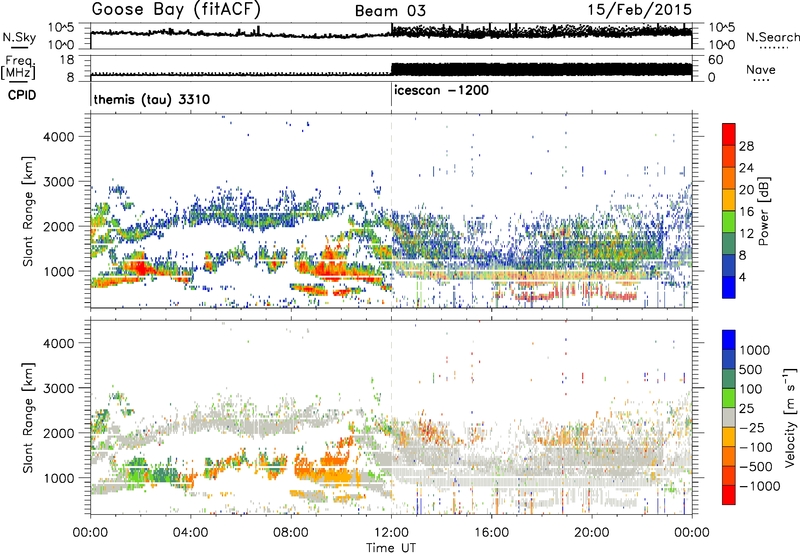The width and height of the screenshot is (800, 554).
Task: Click the velocity panel 'Slant Range [km]' axis label
Action: (x=28, y=417)
